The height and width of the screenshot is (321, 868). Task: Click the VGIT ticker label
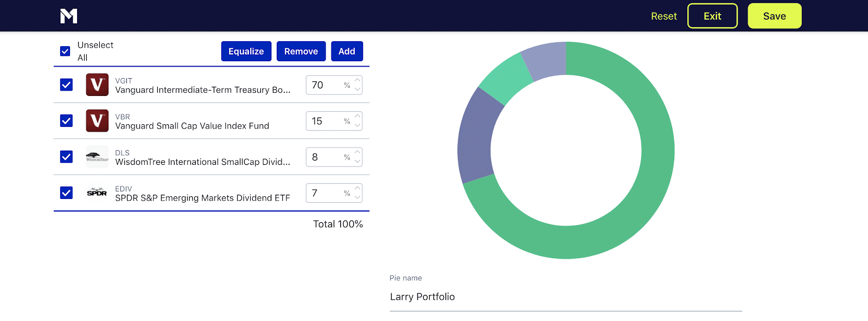click(x=124, y=81)
